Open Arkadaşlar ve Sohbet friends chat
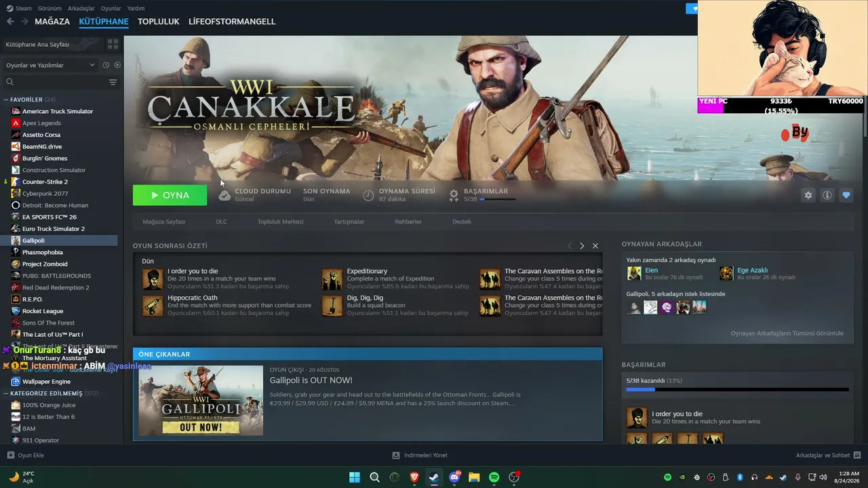 (828, 455)
